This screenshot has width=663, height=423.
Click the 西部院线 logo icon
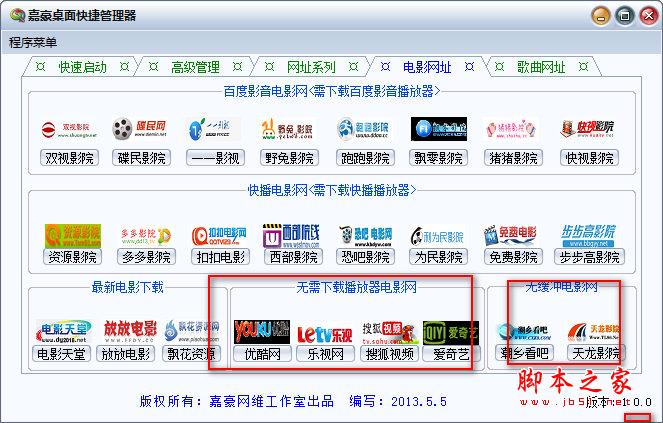pyautogui.click(x=291, y=236)
